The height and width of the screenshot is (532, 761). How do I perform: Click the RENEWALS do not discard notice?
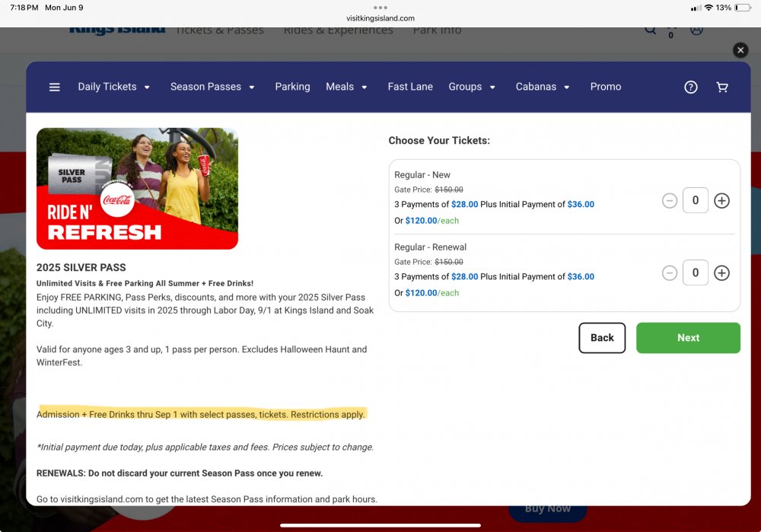180,473
